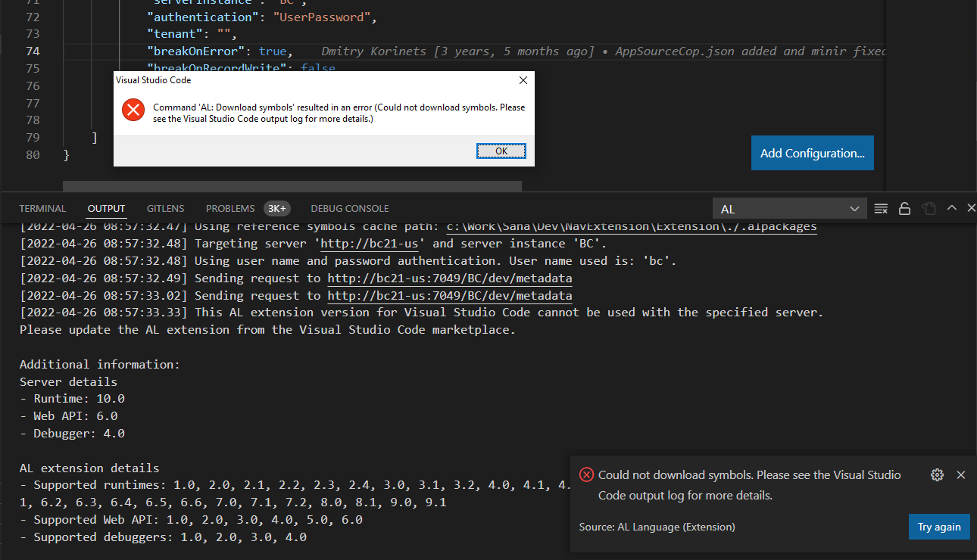The image size is (977, 560).
Task: Click the error icon in the dialog
Action: tap(133, 109)
